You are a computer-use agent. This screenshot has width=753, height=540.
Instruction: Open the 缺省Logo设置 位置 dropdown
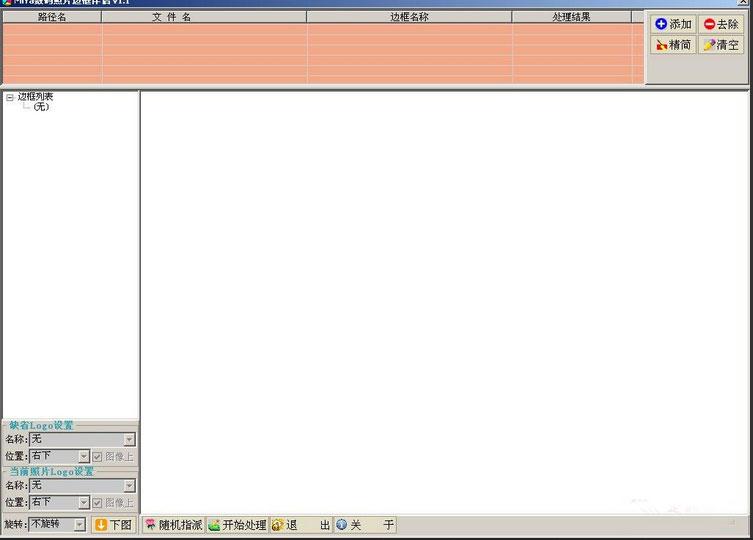pos(84,456)
